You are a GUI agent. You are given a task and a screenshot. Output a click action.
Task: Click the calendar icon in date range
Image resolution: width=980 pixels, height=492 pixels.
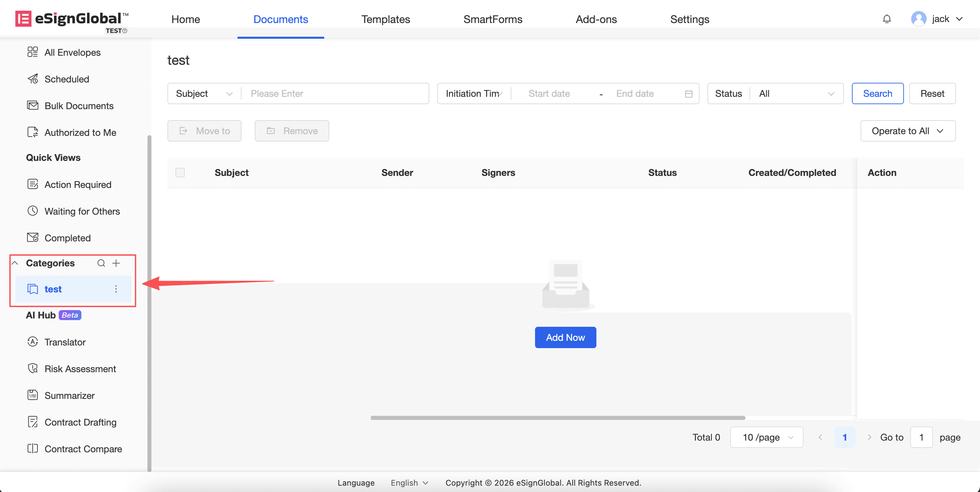(x=688, y=94)
